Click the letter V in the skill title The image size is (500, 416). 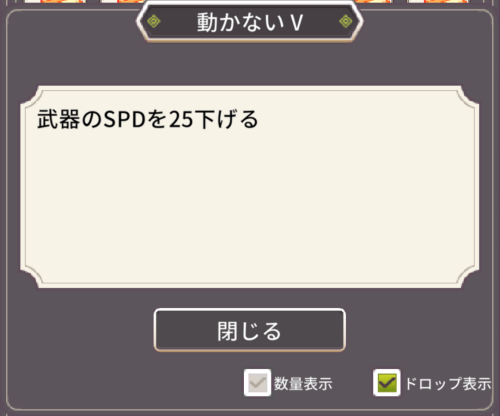pyautogui.click(x=296, y=23)
